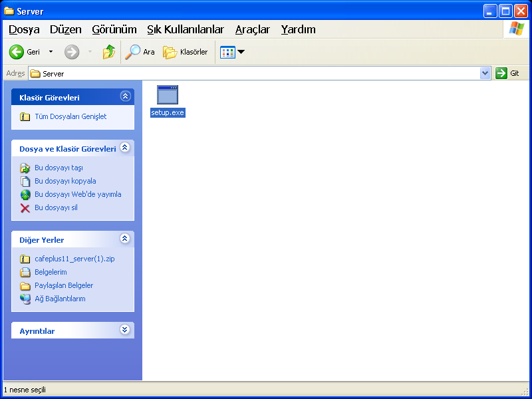
Task: Click the copy-file icon
Action: (25, 182)
